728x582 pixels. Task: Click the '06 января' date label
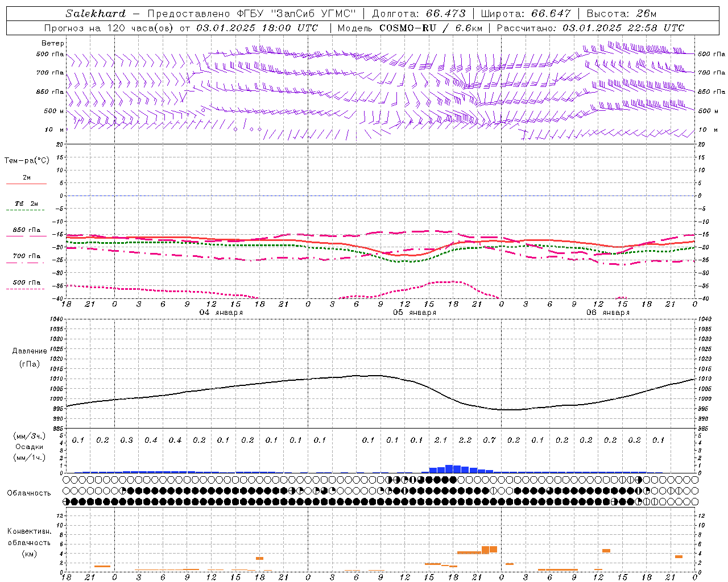[608, 313]
